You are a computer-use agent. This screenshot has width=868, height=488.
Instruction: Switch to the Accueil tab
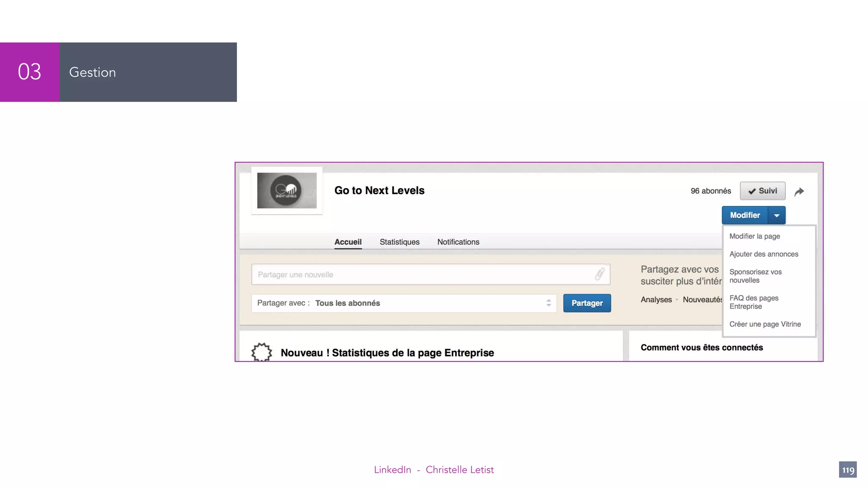pos(348,242)
